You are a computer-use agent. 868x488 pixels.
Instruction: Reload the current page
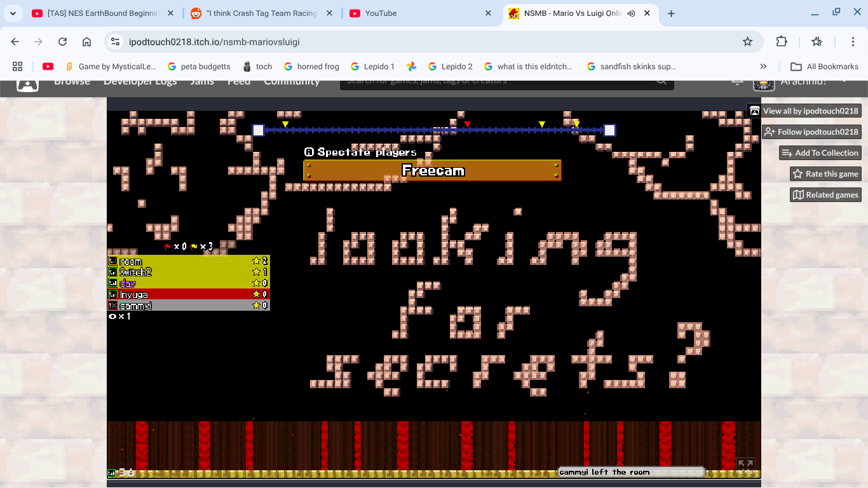click(x=62, y=42)
